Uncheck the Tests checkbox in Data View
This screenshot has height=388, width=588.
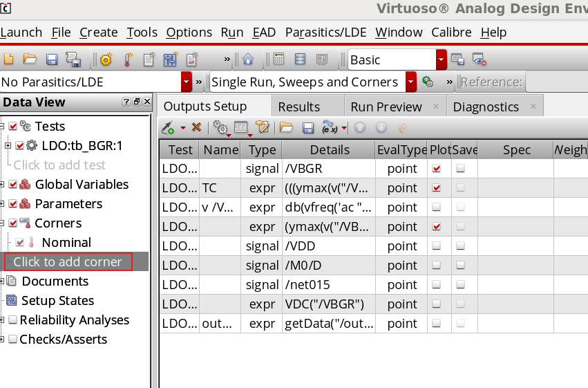click(12, 126)
